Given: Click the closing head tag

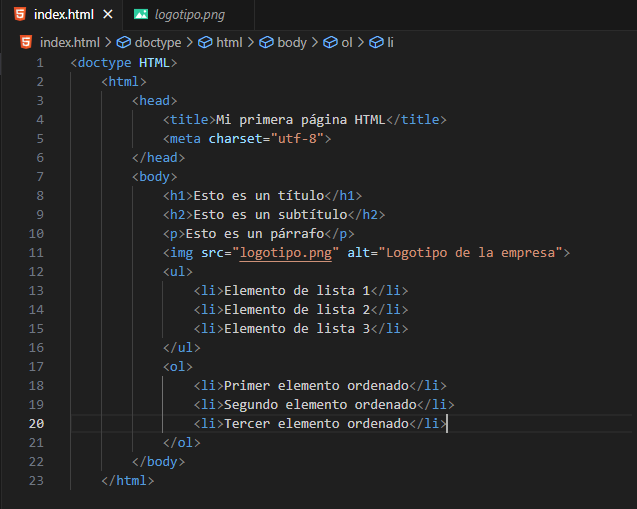Looking at the screenshot, I should 158,158.
